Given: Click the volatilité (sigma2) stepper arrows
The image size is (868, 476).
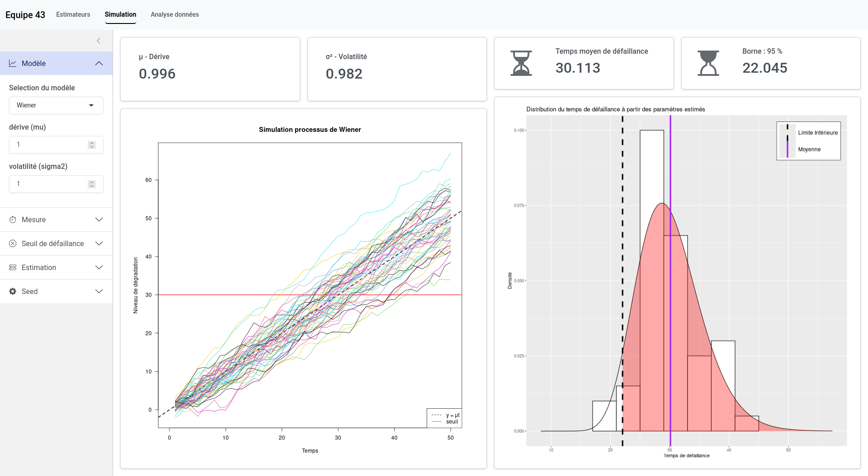Looking at the screenshot, I should 92,184.
